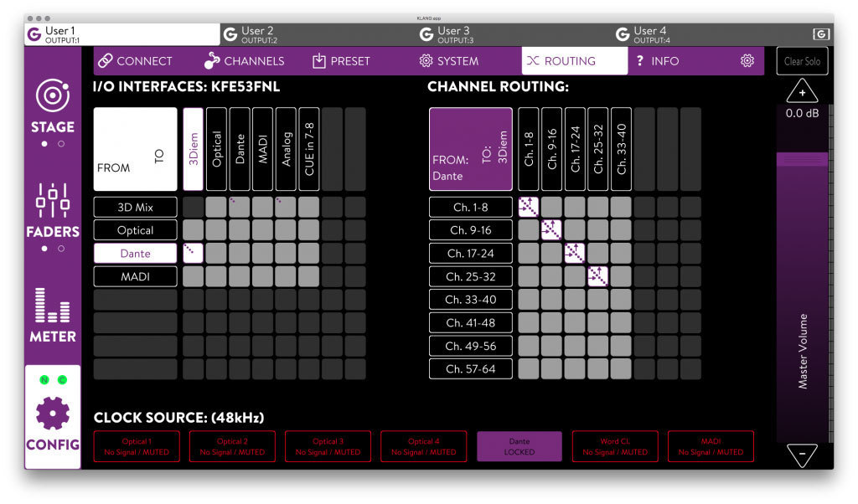
Task: Select Optical 3 as clock source
Action: 328,446
